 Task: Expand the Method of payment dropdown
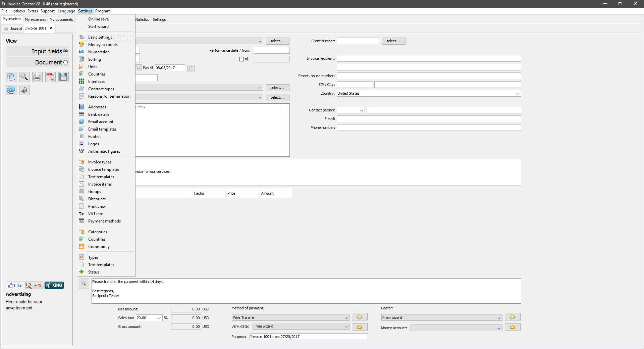(346, 318)
